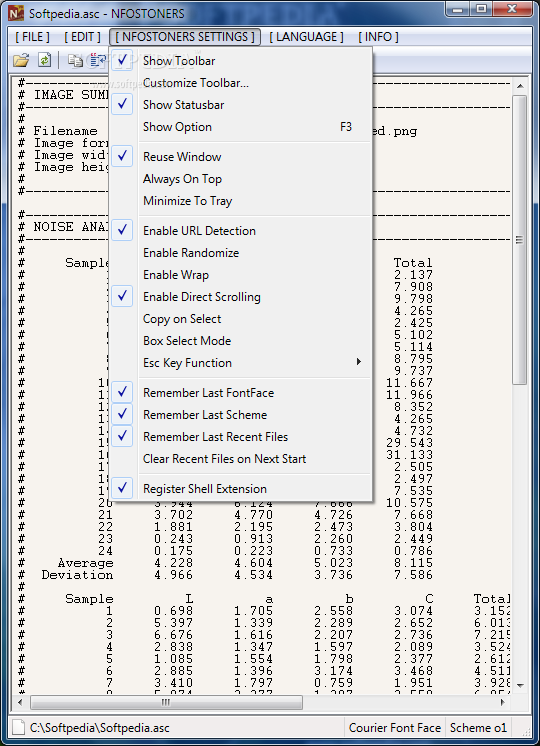Click Courier Font Face in status bar
Screen dimensions: 540x746
click(394, 728)
